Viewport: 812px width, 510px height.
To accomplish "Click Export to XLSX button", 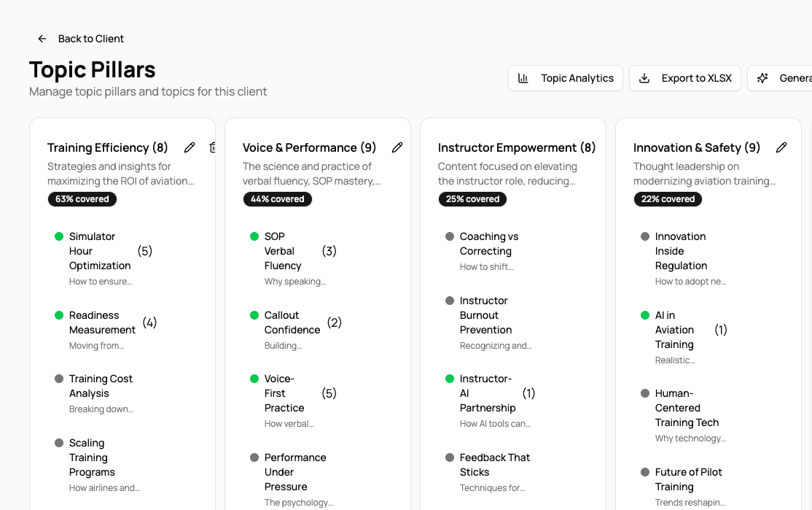I will pos(685,78).
